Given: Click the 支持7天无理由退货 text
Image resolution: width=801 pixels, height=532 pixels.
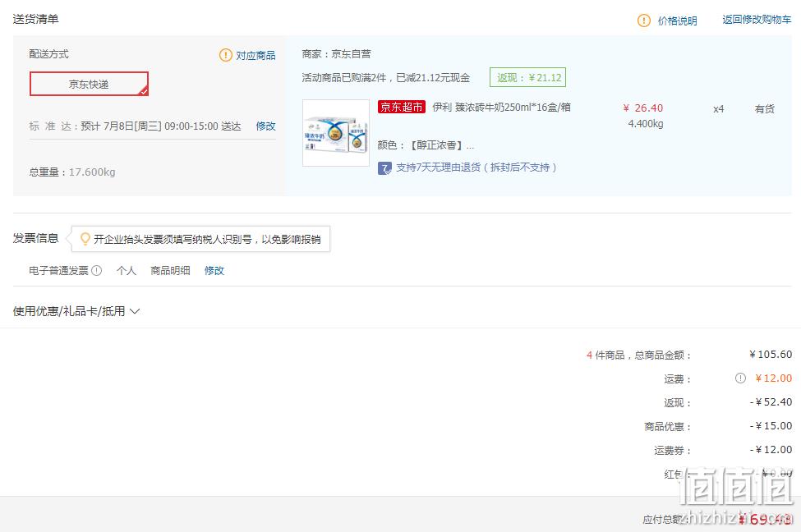Looking at the screenshot, I should 476,167.
